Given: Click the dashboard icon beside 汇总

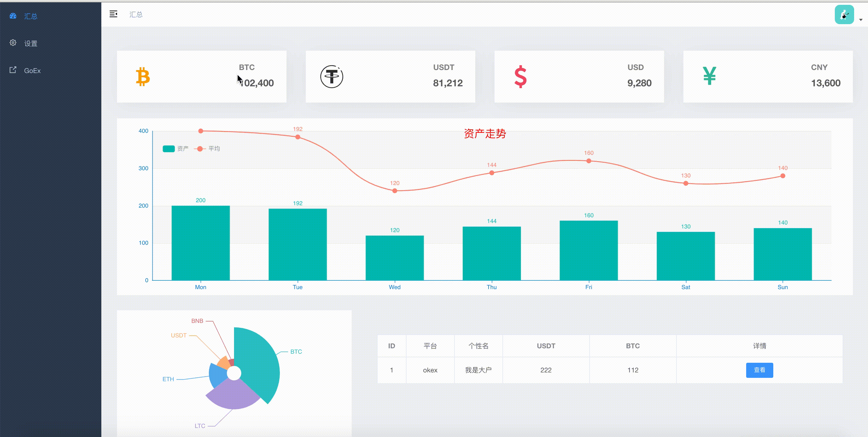Looking at the screenshot, I should 13,16.
